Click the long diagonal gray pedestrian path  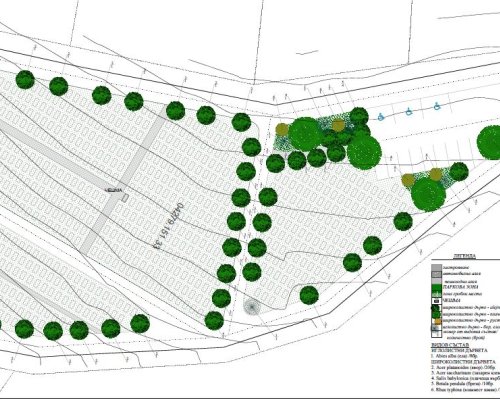click(x=122, y=180)
